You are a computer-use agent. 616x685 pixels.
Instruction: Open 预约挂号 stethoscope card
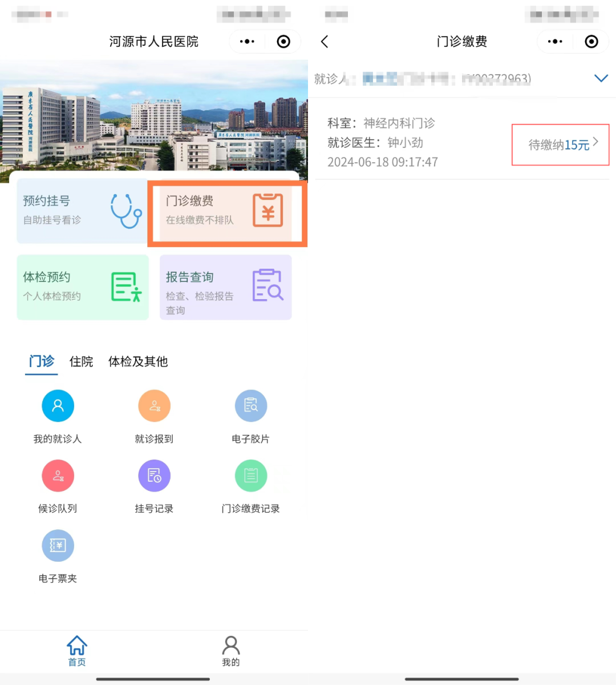pos(83,211)
